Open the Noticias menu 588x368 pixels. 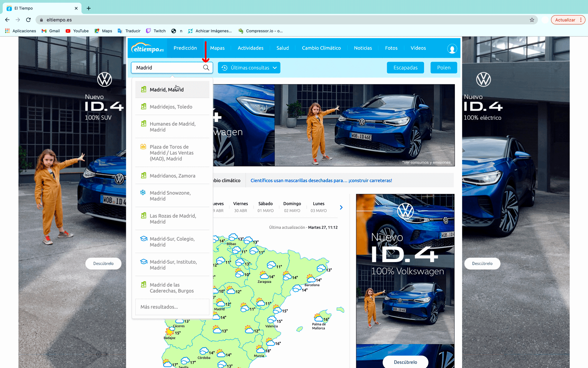363,48
